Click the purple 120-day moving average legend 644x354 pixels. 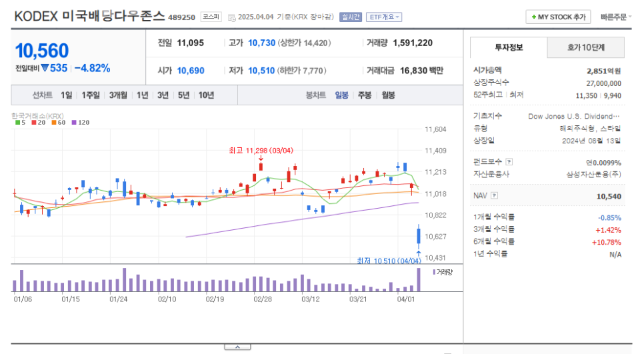[81, 123]
